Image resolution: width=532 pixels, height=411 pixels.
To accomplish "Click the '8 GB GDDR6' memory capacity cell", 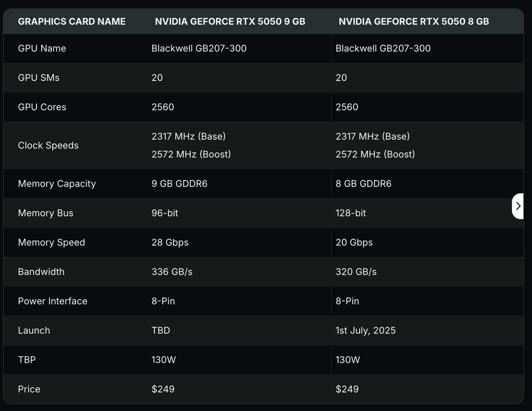I will [x=363, y=184].
